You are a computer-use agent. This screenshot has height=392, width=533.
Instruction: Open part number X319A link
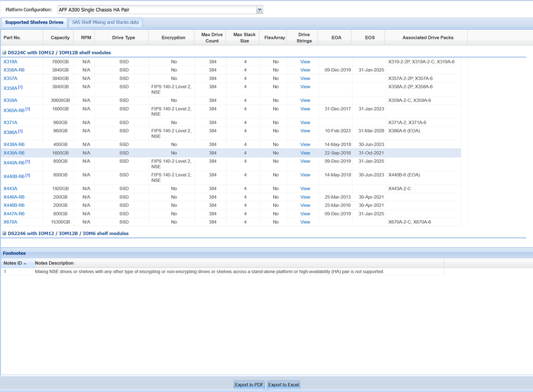tap(10, 62)
